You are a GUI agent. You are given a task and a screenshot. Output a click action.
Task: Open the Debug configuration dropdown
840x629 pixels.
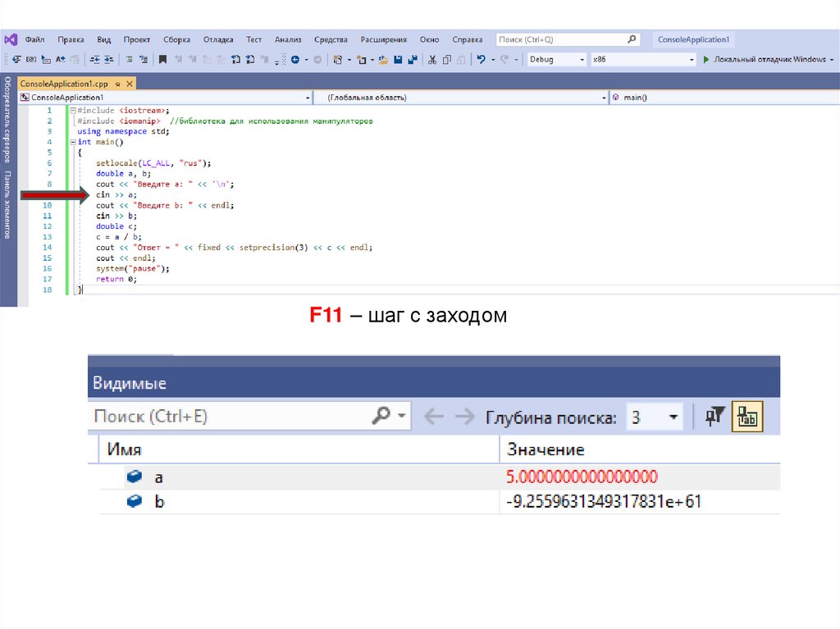coord(556,60)
